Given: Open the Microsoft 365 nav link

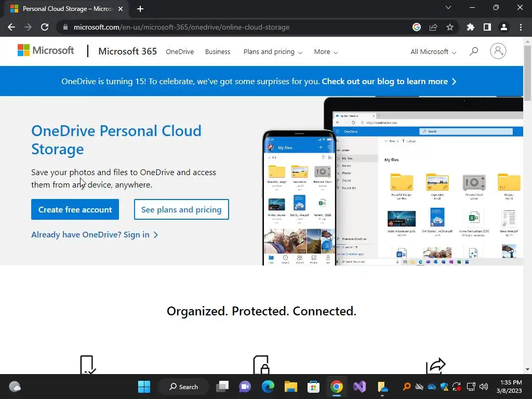Looking at the screenshot, I should pos(128,51).
